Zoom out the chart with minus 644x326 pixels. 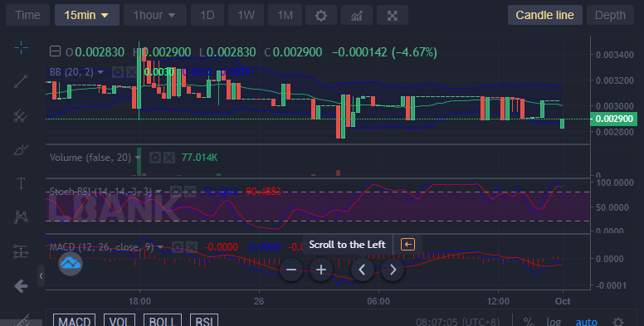[291, 270]
